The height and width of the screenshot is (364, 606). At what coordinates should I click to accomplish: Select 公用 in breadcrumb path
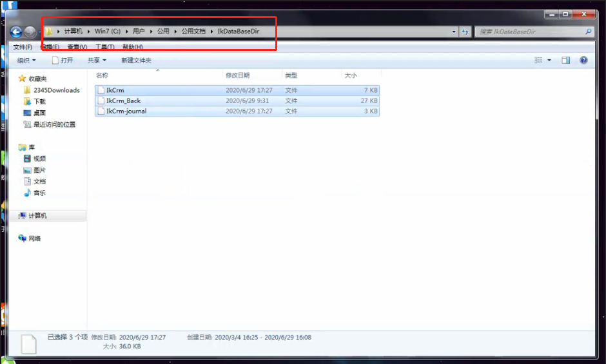click(x=162, y=32)
